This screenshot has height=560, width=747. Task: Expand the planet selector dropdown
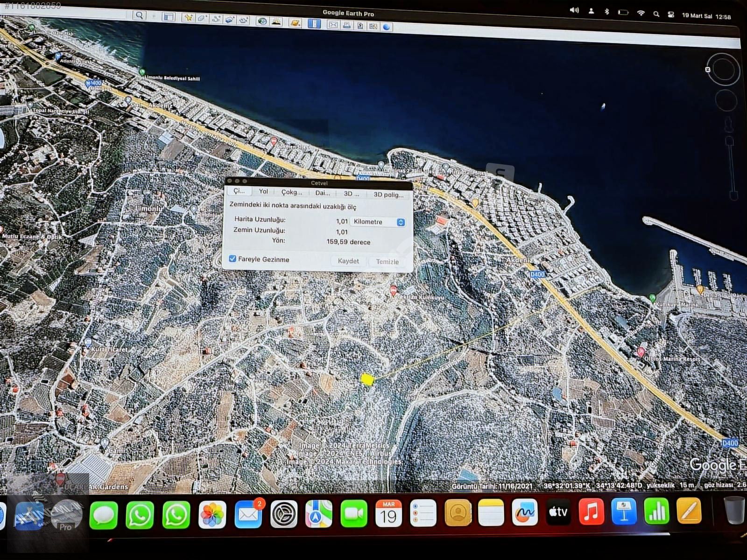pyautogui.click(x=295, y=22)
